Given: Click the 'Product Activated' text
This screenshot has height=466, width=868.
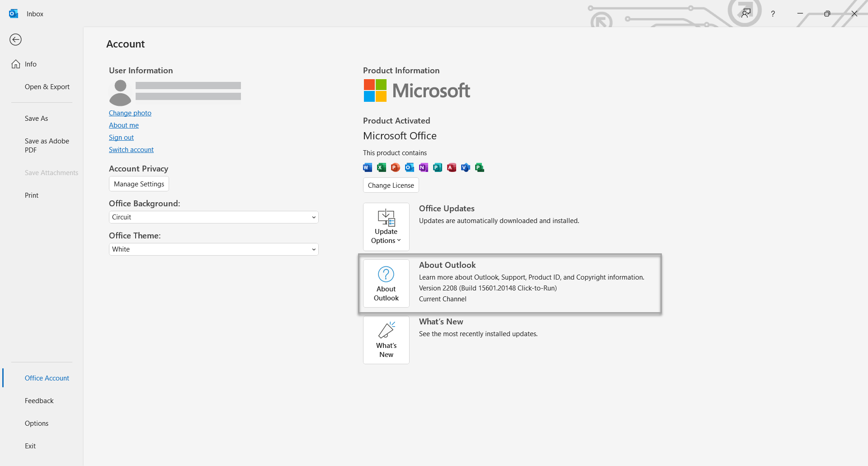Looking at the screenshot, I should coord(396,121).
